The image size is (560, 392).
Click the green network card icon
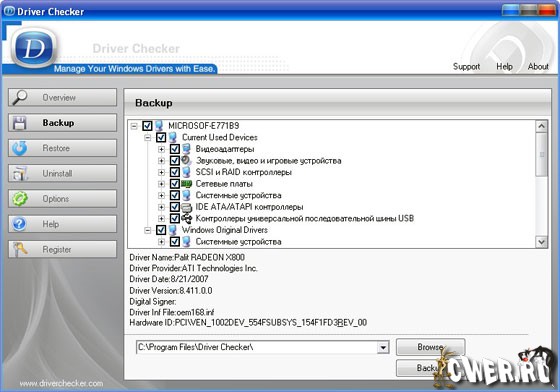[186, 184]
